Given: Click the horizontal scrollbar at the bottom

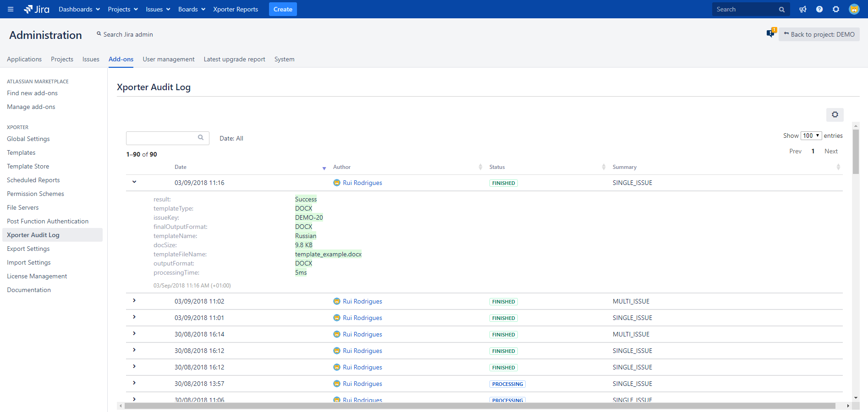Looking at the screenshot, I should pyautogui.click(x=479, y=406).
